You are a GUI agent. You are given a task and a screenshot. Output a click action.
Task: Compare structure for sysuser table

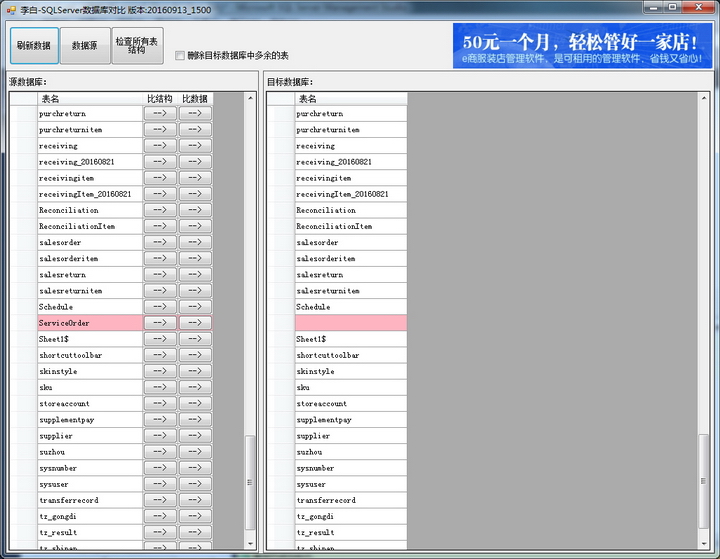[160, 484]
